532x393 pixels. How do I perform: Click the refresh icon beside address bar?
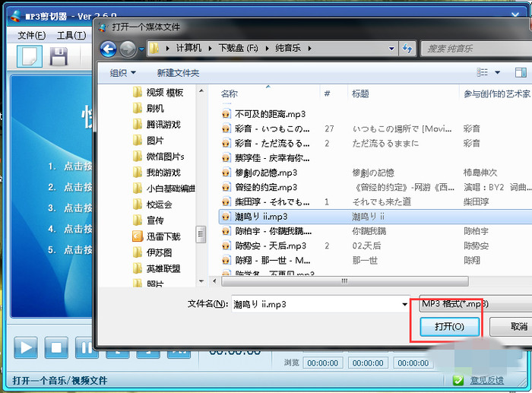point(407,49)
